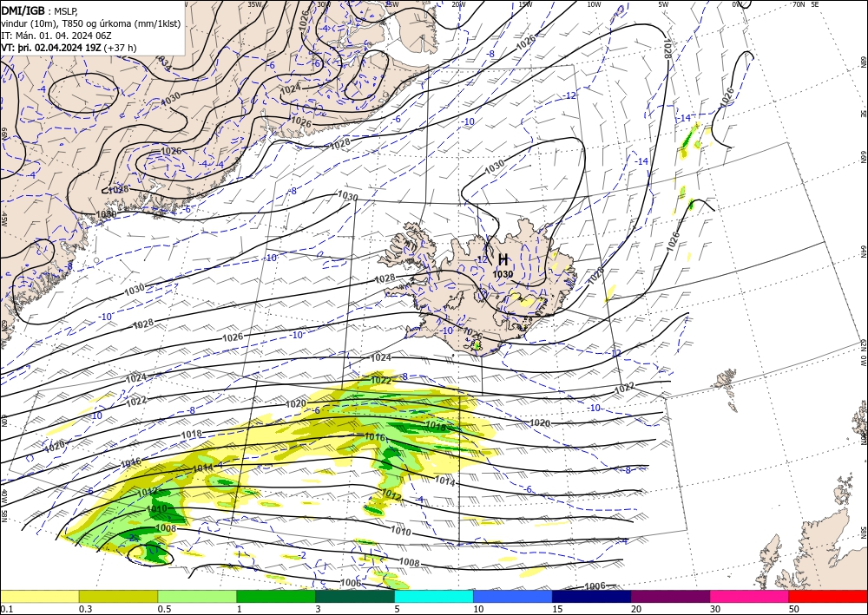Image resolution: width=868 pixels, height=615 pixels.
Task: Click the 0.5 legend scale value
Action: [164, 609]
